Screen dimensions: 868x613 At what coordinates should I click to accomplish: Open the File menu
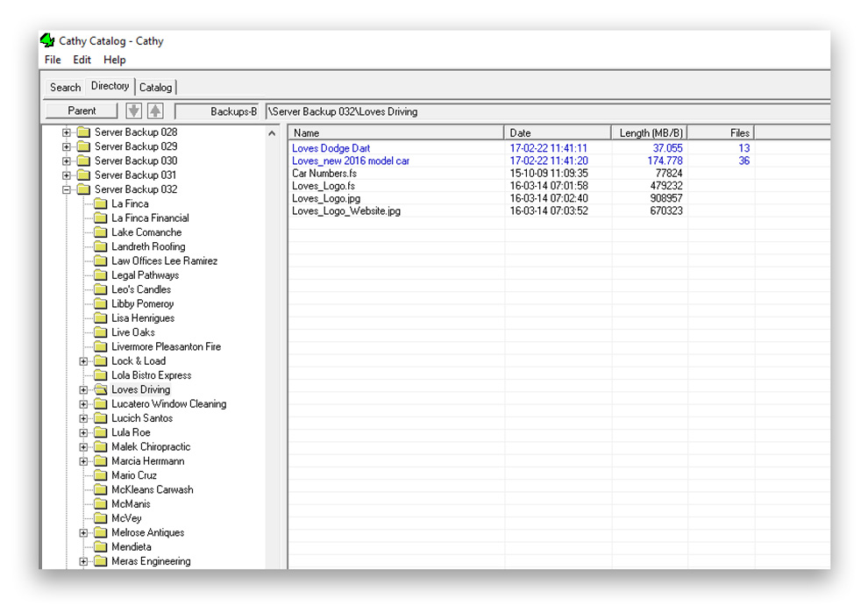pyautogui.click(x=53, y=60)
